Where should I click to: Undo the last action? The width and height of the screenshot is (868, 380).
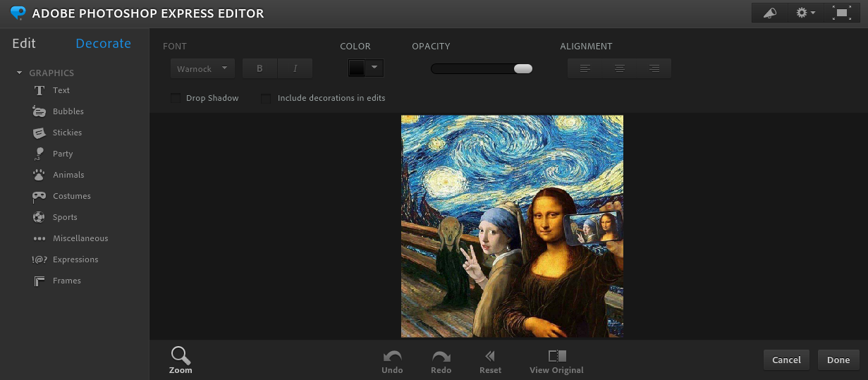point(392,362)
